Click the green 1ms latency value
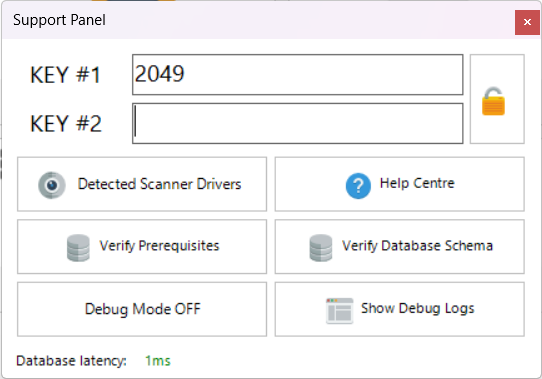 tap(158, 361)
